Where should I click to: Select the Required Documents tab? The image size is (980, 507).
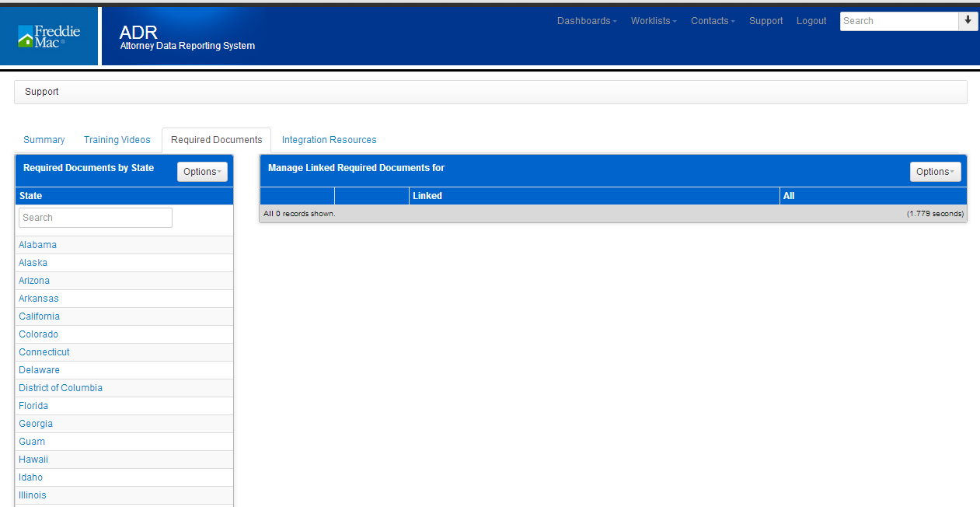pos(217,140)
